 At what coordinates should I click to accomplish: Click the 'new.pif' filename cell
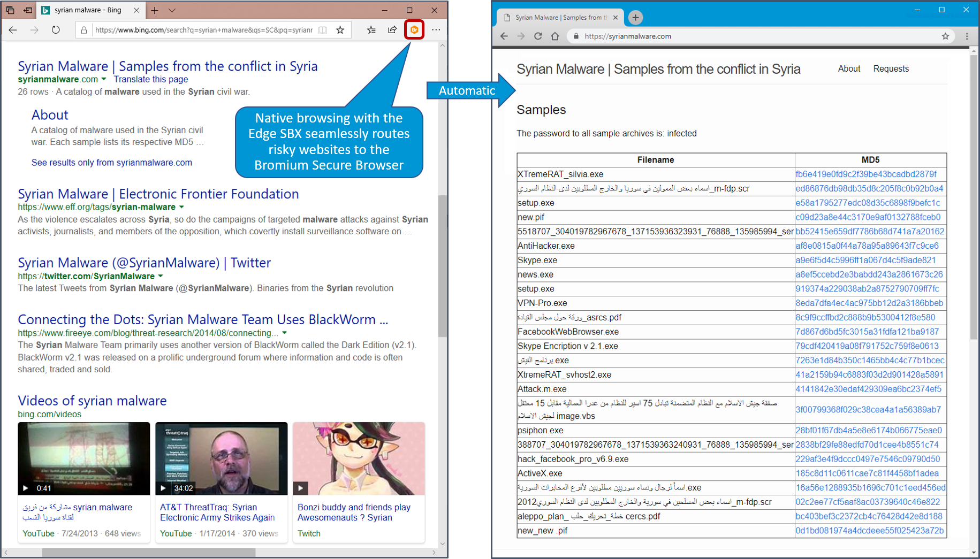[x=656, y=217]
